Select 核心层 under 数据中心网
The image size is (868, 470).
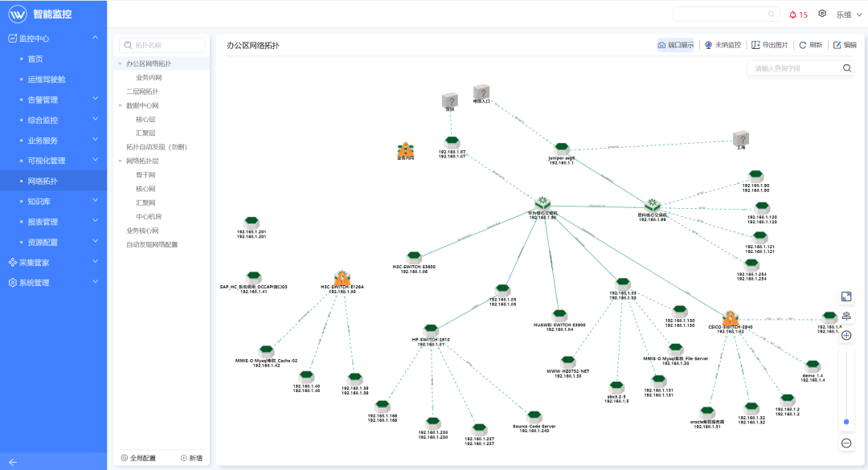145,119
